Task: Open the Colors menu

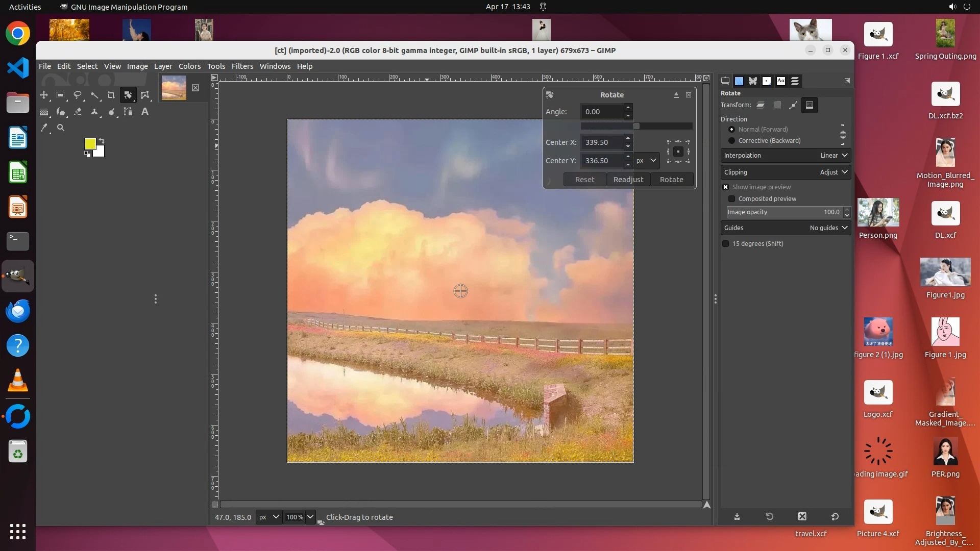Action: [189, 66]
